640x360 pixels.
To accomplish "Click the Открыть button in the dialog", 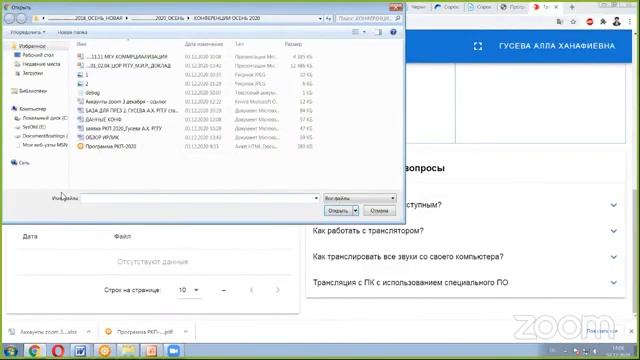I will coord(338,211).
